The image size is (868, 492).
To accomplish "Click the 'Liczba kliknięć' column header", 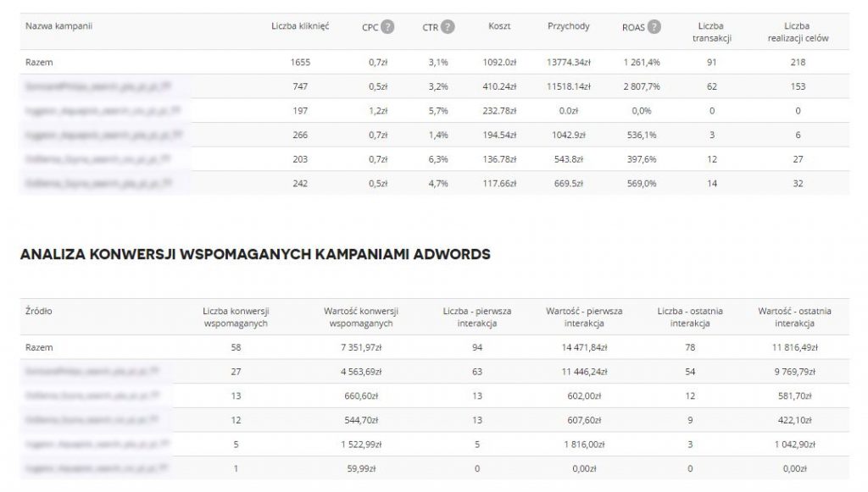I will click(300, 26).
